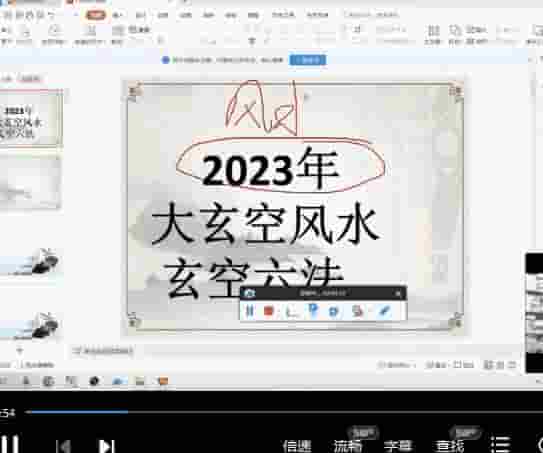Select the fourth slide thumbnail

point(30,326)
